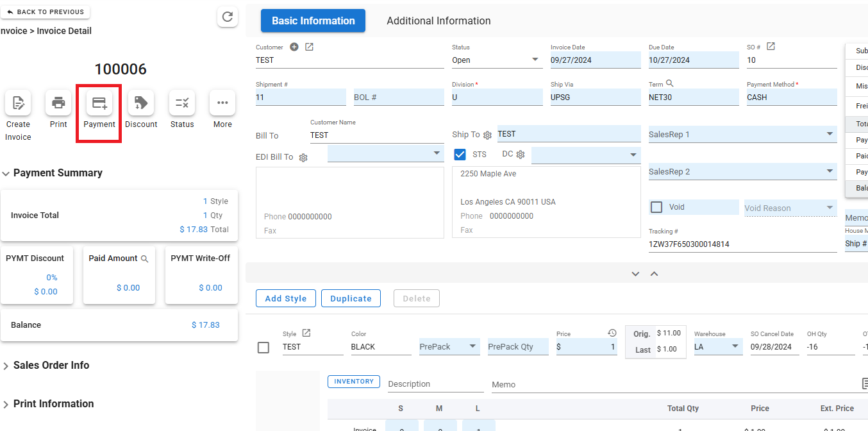Add a new customer with the plus icon
Screen dimensions: 868x431
point(294,47)
